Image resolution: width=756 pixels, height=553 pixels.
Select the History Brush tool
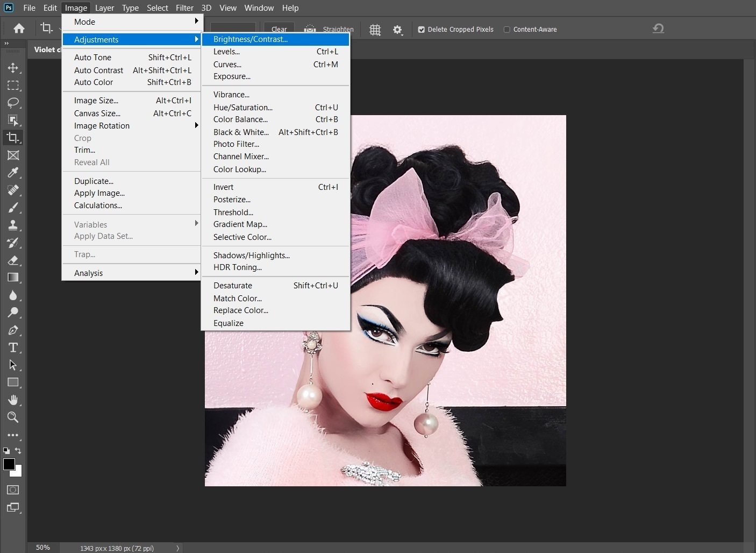(13, 243)
